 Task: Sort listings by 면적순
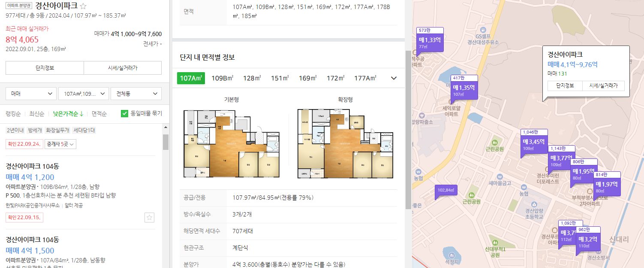[x=99, y=114]
